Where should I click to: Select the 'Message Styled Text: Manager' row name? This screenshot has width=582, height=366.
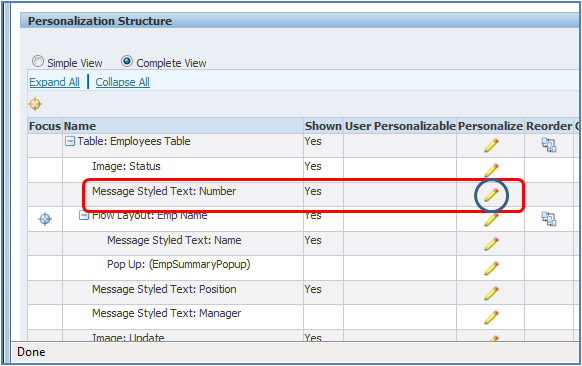(x=166, y=314)
